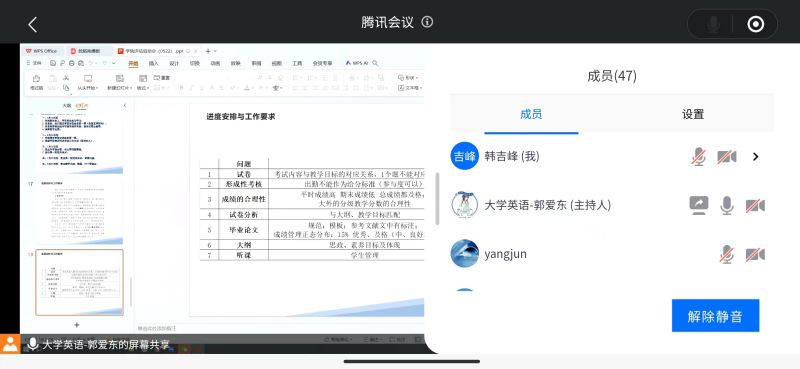This screenshot has width=800, height=369.
Task: Switch slide panel to 大纲 view
Action: point(67,106)
